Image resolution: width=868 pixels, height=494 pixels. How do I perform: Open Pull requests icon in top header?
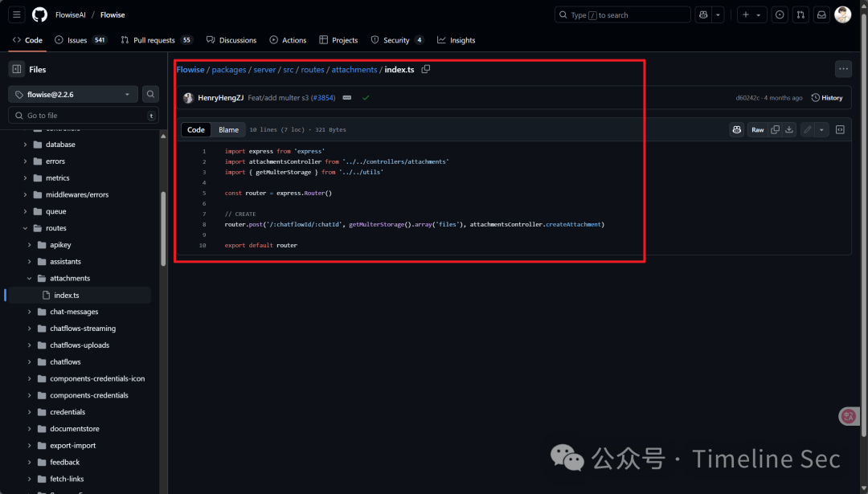(x=800, y=15)
